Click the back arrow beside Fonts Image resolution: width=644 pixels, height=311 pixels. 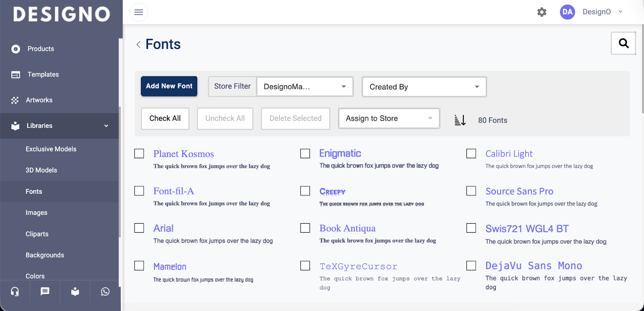point(138,44)
